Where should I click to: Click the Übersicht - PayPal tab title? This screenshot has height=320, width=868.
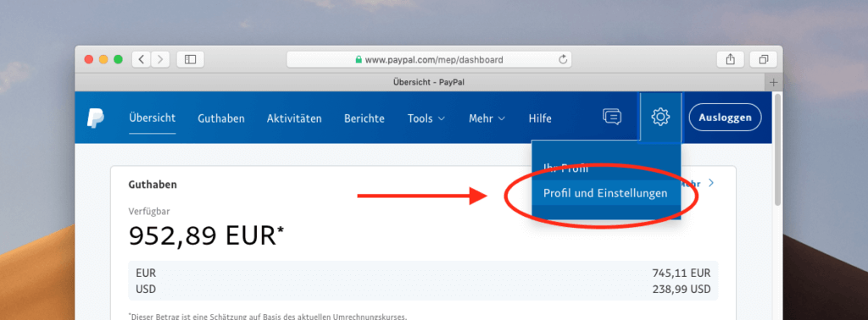click(428, 82)
